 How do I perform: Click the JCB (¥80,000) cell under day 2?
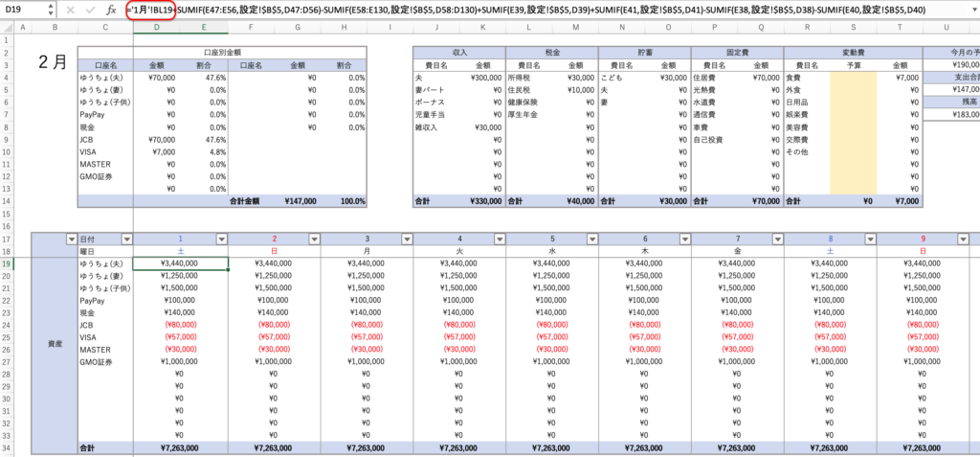274,326
